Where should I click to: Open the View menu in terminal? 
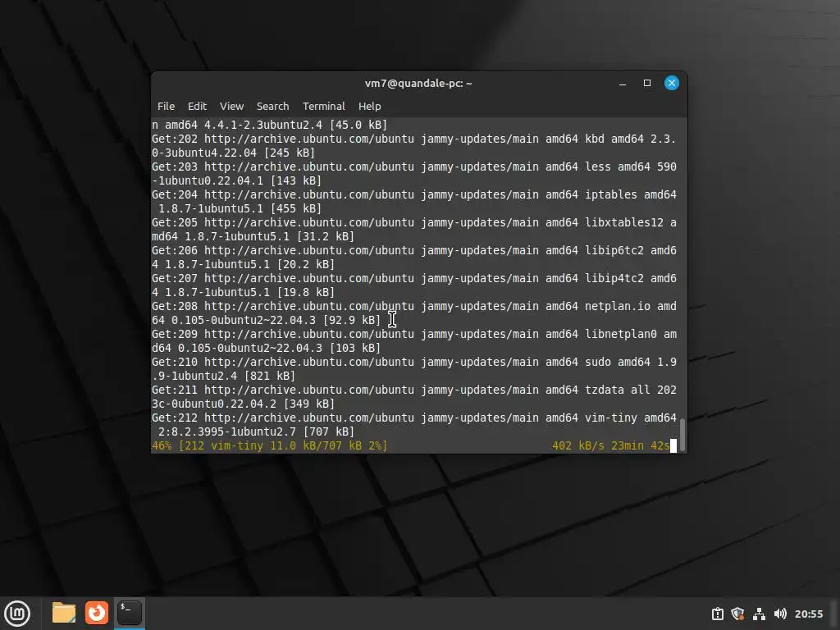[231, 106]
